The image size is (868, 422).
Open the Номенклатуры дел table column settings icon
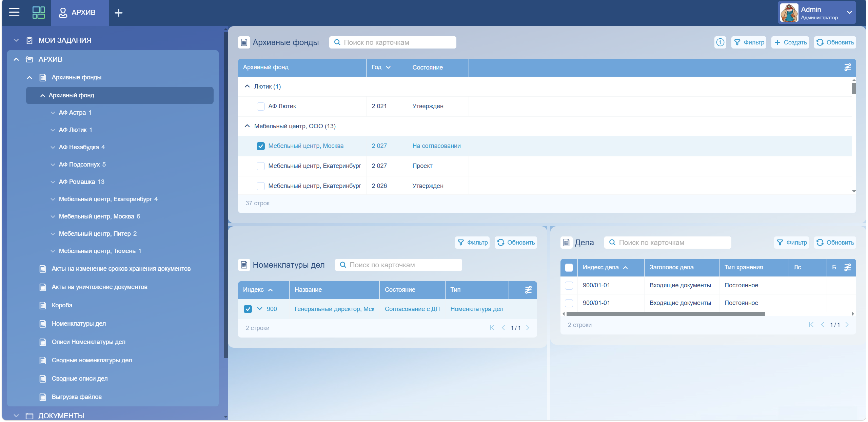528,290
